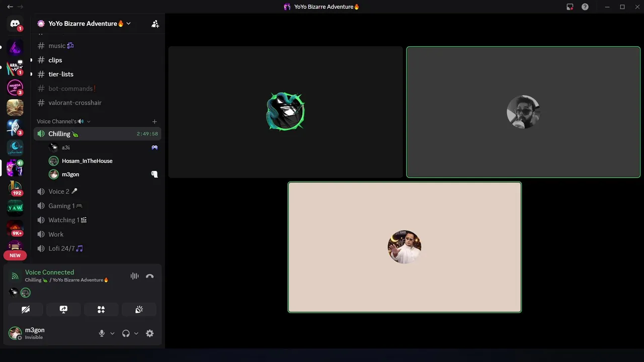Turn on camera

26,310
